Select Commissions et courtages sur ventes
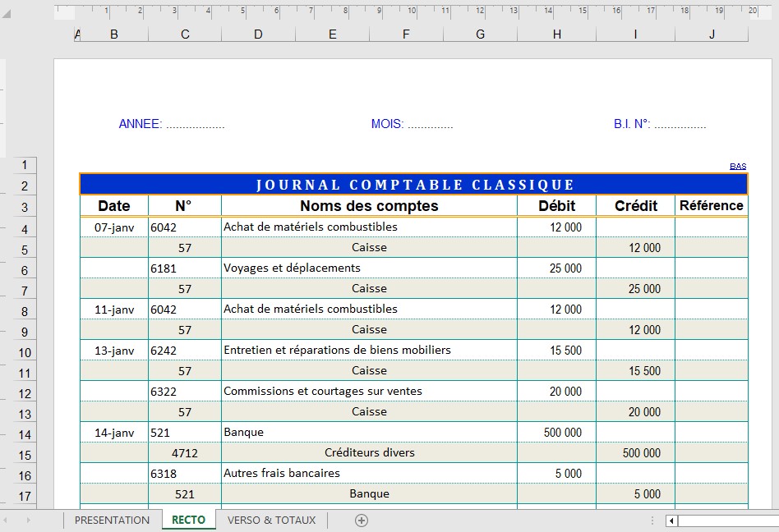The width and height of the screenshot is (779, 532). click(369, 391)
